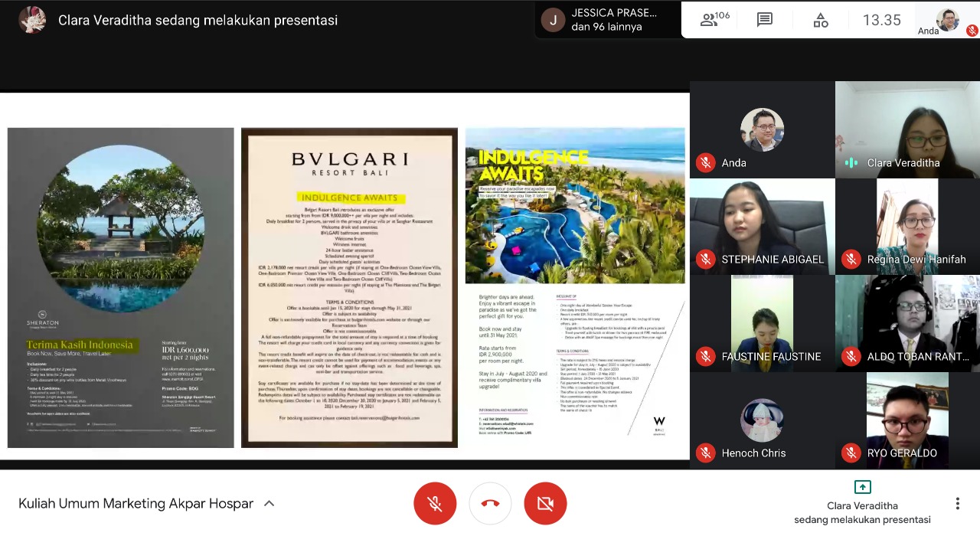Select Clara Veraditha's video tile
This screenshot has height=536, width=980.
pyautogui.click(x=907, y=129)
